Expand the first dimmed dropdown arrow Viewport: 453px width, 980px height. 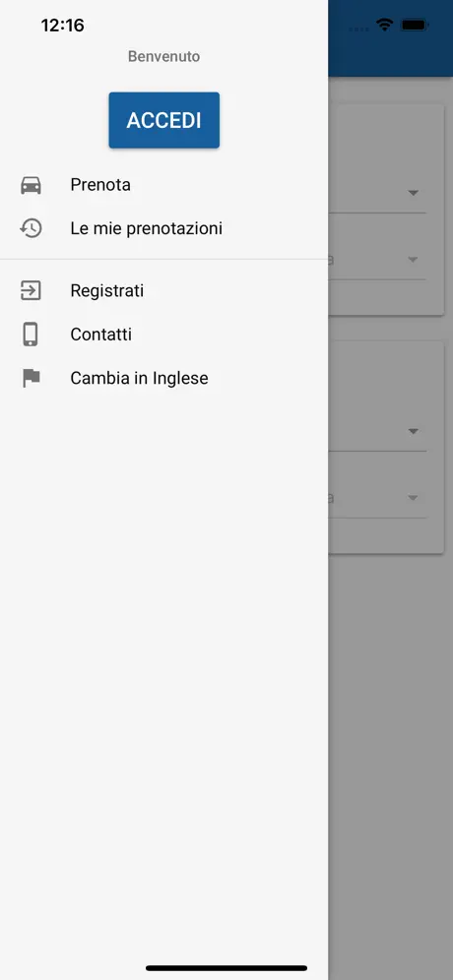[x=413, y=193]
